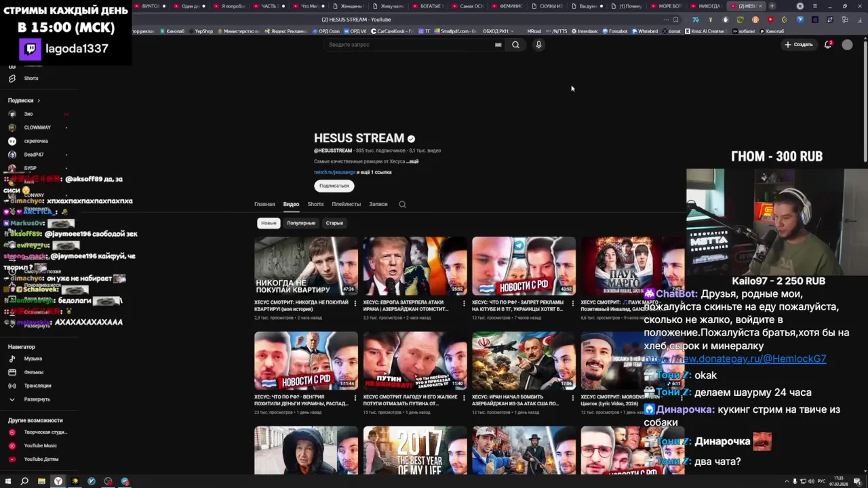Switch to 'МОРЕ БОГ' browser tab

point(667,6)
